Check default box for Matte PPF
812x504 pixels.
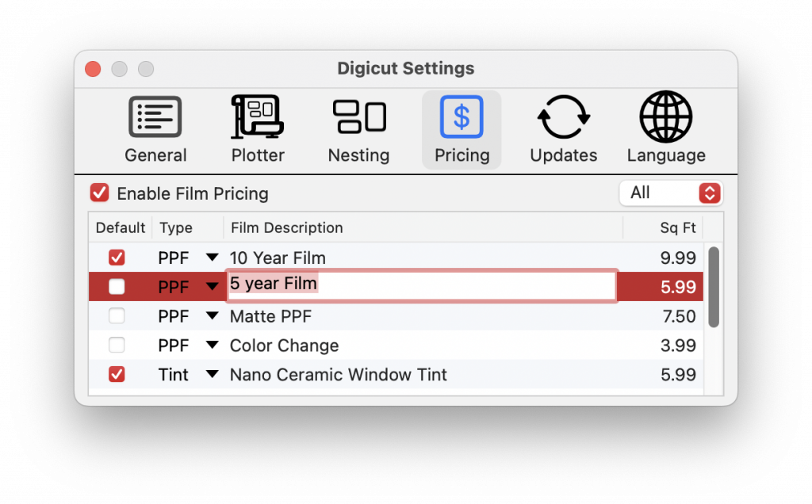pyautogui.click(x=117, y=316)
